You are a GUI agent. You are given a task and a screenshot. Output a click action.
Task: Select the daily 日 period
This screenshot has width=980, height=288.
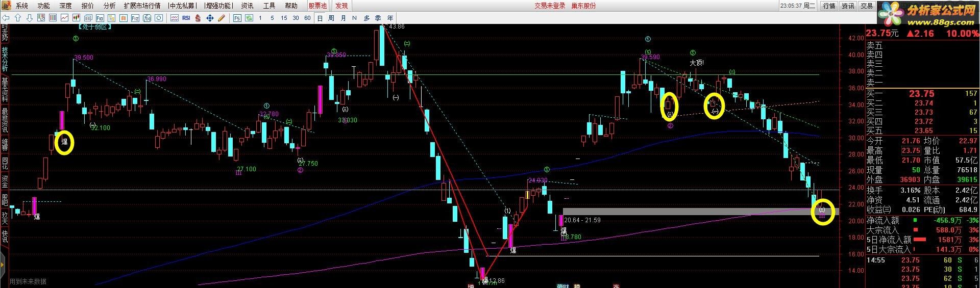[320, 18]
